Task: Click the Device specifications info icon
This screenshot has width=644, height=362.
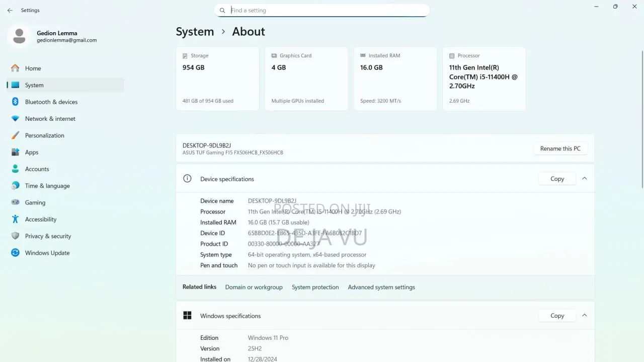Action: [x=187, y=179]
